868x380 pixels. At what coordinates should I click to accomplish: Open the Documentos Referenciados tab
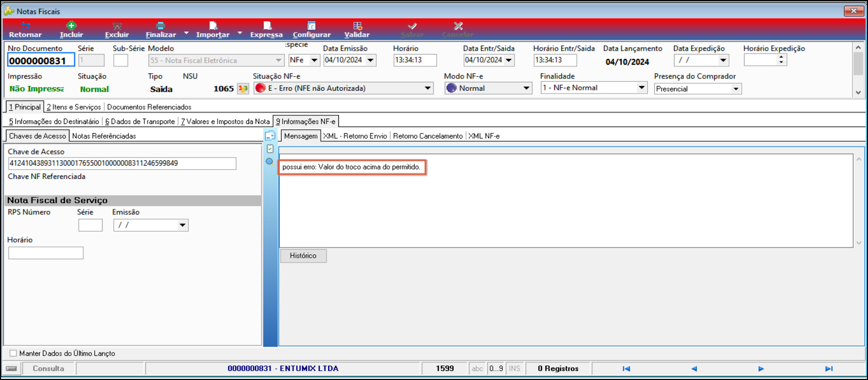(149, 107)
